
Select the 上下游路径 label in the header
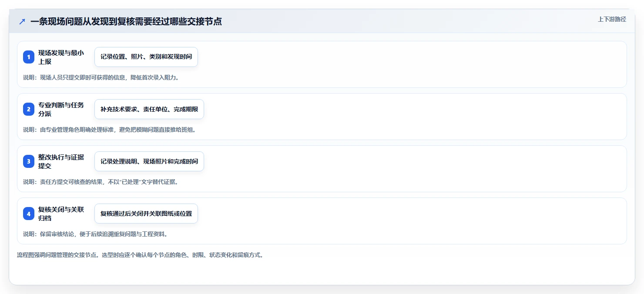point(612,19)
